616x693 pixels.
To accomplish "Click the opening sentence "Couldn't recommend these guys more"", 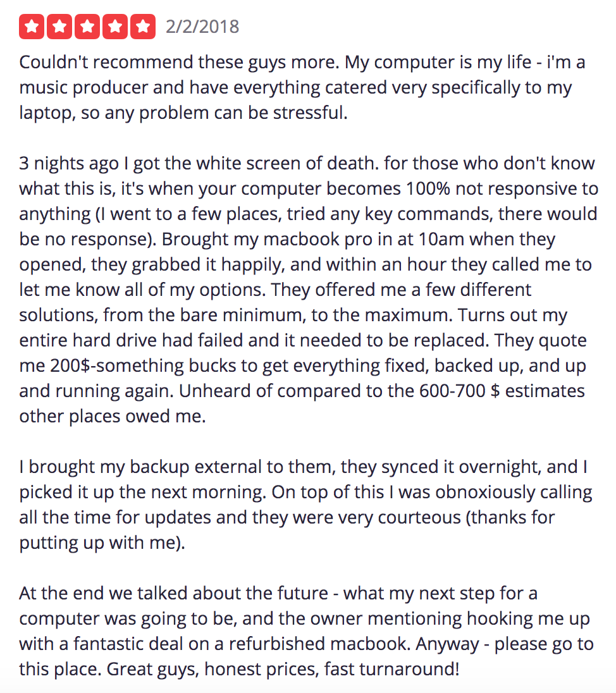I will point(178,63).
